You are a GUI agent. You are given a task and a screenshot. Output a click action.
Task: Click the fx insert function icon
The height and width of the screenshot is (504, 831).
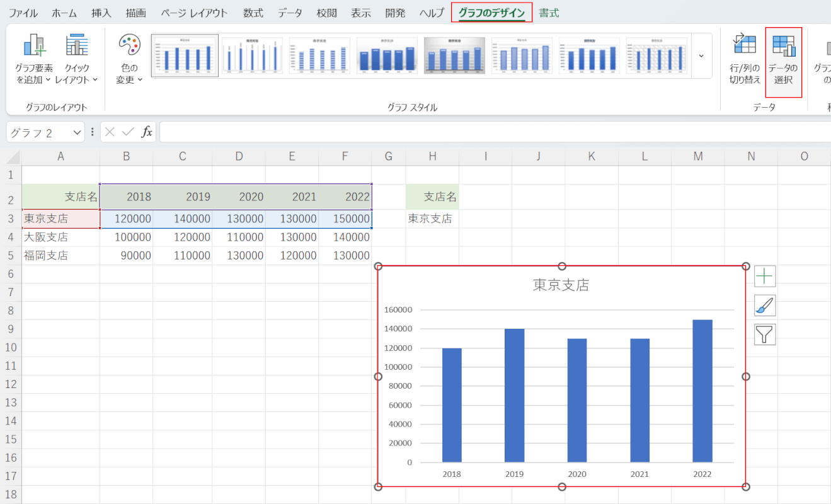(147, 132)
